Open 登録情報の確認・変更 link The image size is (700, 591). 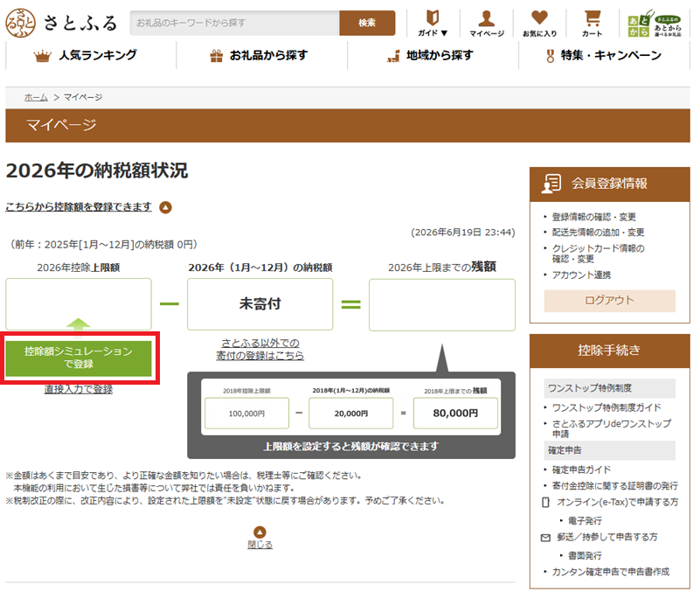coord(593,217)
